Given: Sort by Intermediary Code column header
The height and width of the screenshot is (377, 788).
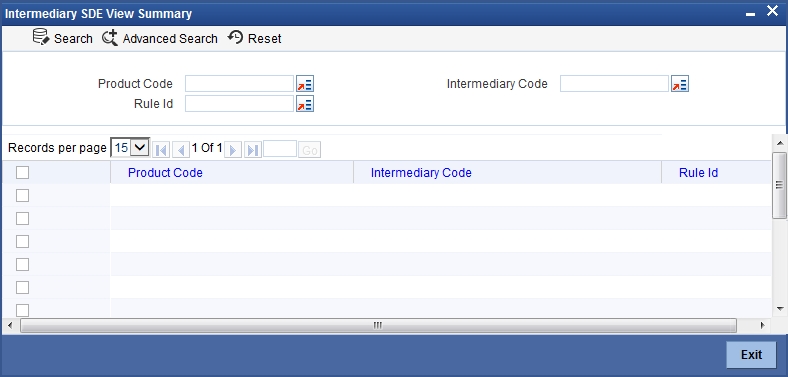Looking at the screenshot, I should tap(421, 172).
